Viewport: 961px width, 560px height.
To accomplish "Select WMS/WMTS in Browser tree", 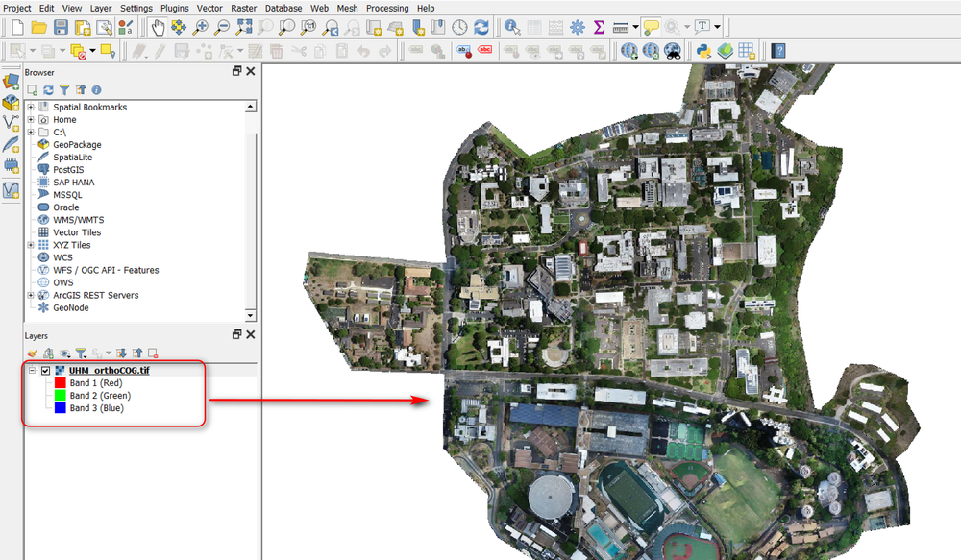I will click(79, 220).
